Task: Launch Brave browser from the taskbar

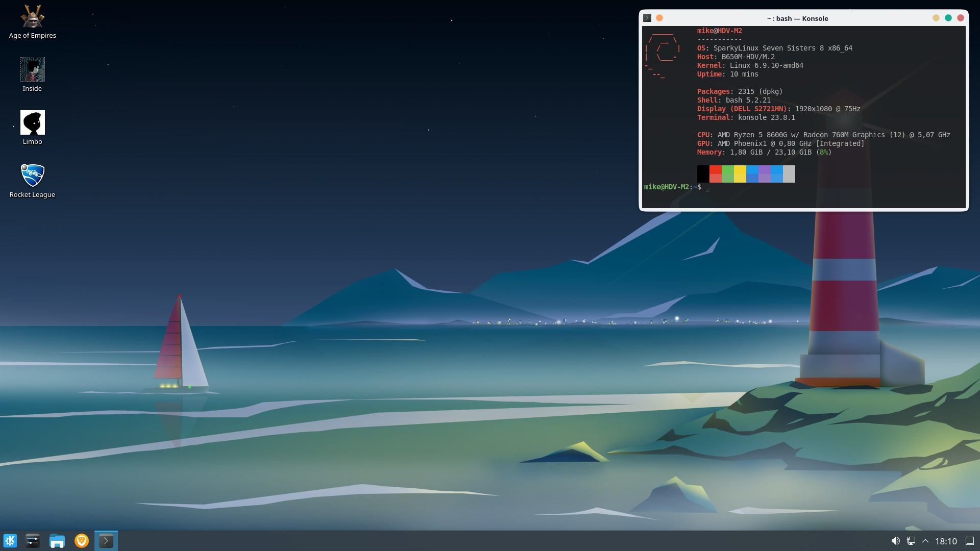Action: [82, 541]
